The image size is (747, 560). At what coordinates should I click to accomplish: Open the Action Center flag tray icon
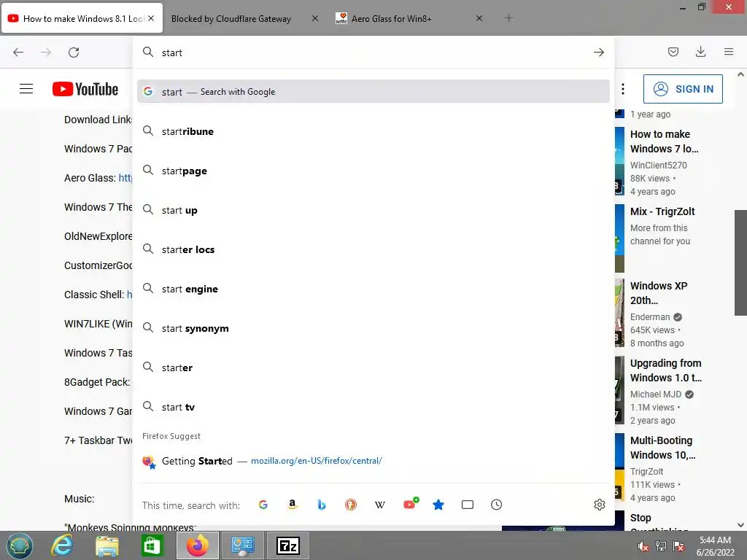point(678,546)
